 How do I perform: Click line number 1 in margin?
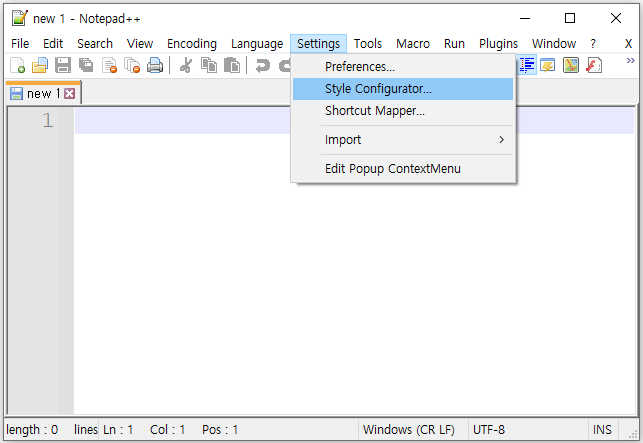(x=48, y=121)
